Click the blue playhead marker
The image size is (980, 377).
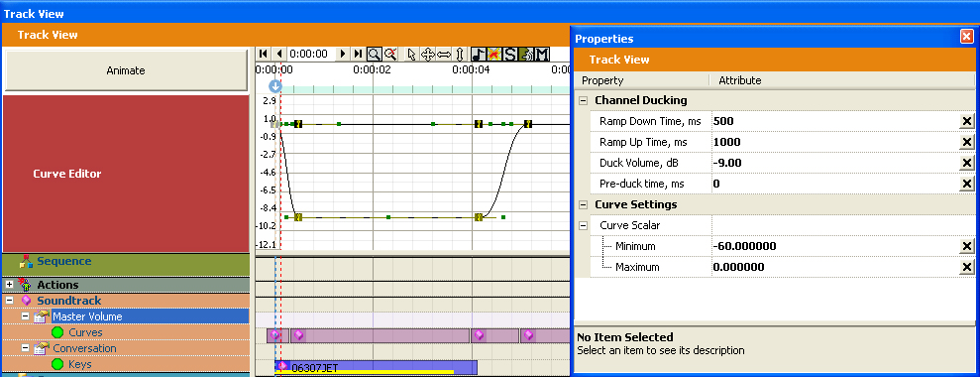coord(275,87)
